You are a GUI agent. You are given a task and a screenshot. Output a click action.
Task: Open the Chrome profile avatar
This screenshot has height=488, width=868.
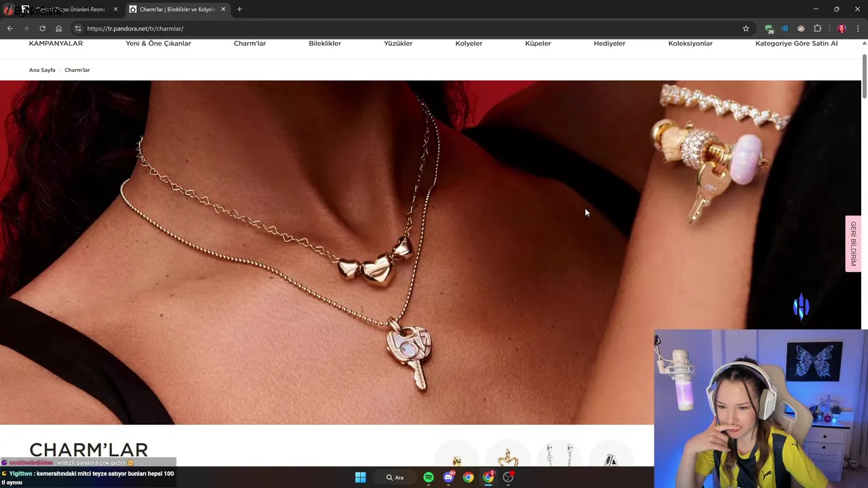[x=842, y=28]
